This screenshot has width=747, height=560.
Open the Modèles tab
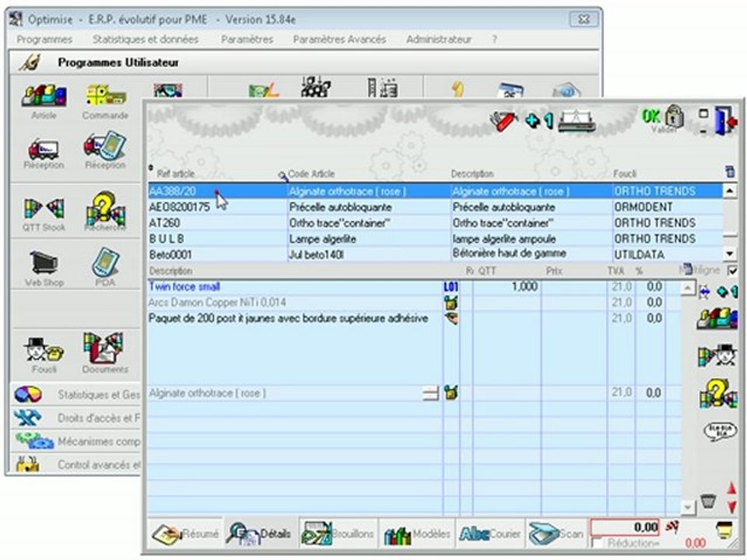click(417, 534)
